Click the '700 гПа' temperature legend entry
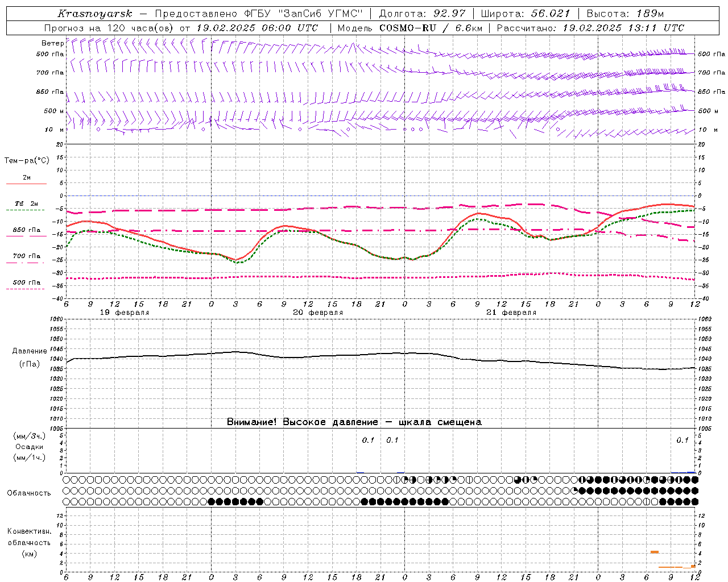The height and width of the screenshot is (582, 728). coord(27,256)
